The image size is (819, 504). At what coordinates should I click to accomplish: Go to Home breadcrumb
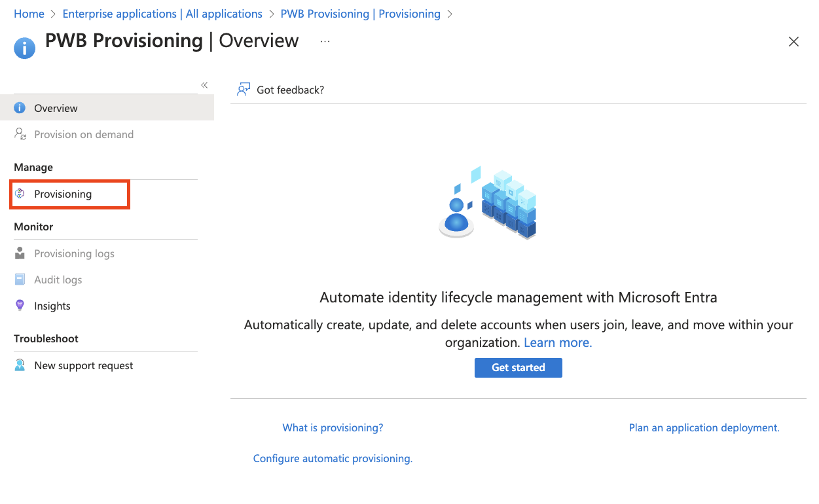coord(29,14)
